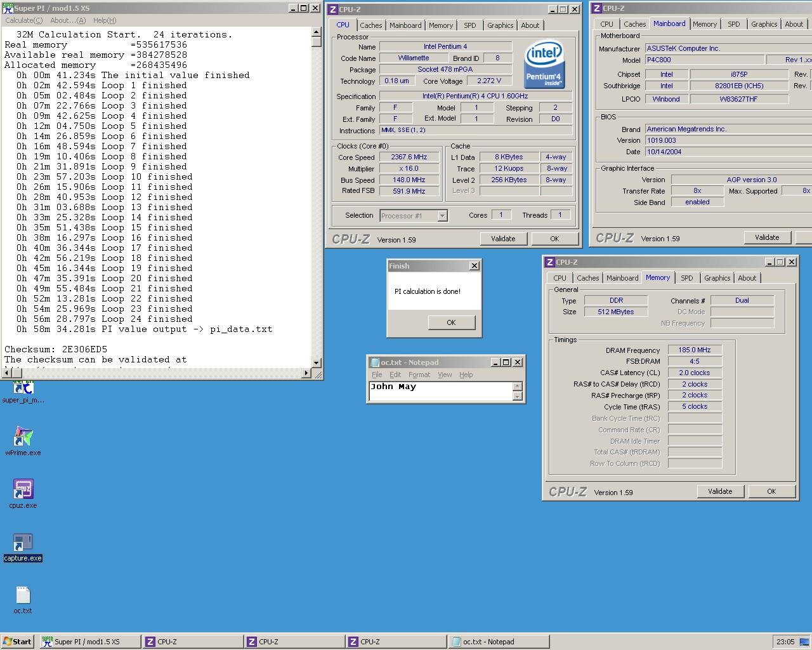
Task: Click the CPU-Z memory window title icon
Action: [x=549, y=262]
